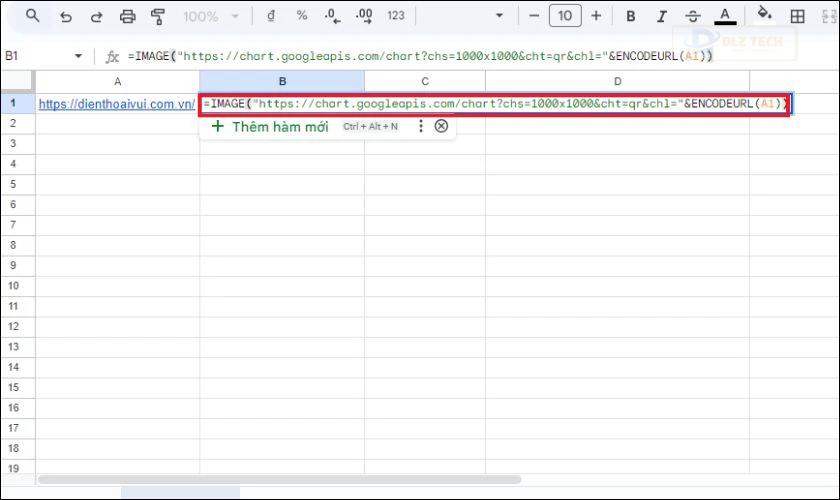Select the entire sheet corner box

(x=18, y=81)
